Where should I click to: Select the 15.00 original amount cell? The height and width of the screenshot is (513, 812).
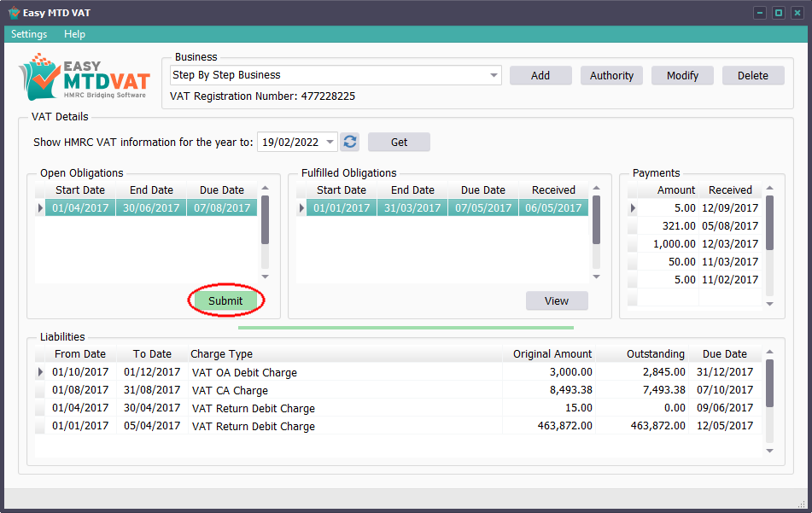[548, 408]
